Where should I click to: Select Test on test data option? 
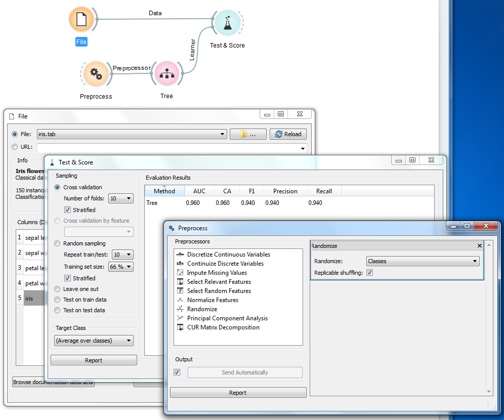tap(57, 310)
